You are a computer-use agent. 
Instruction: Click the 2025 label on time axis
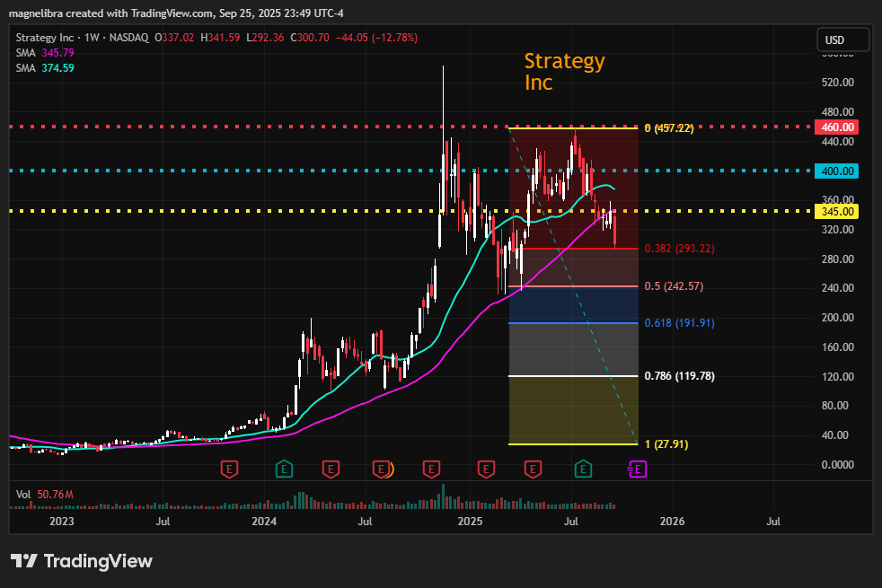pos(470,521)
